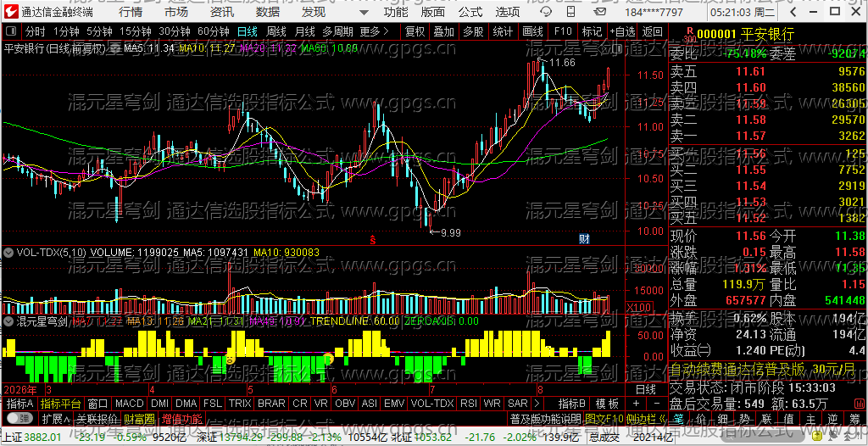
Task: Open the 市场 menu
Action: pyautogui.click(x=176, y=12)
